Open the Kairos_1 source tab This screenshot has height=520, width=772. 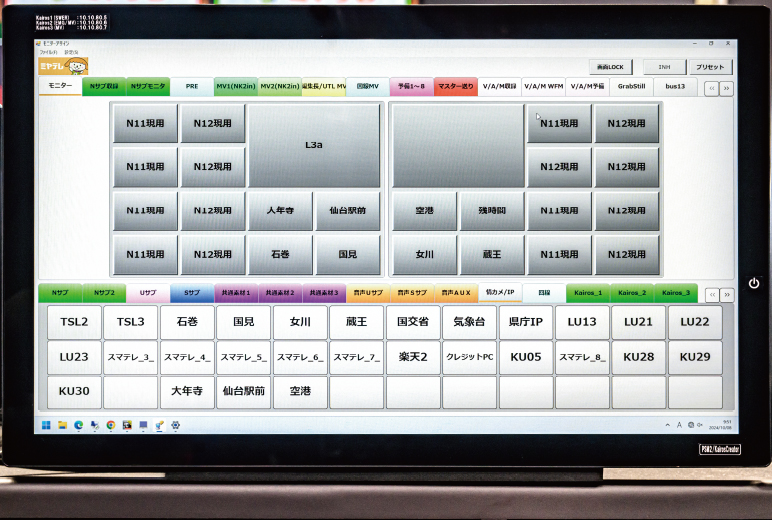(x=587, y=293)
